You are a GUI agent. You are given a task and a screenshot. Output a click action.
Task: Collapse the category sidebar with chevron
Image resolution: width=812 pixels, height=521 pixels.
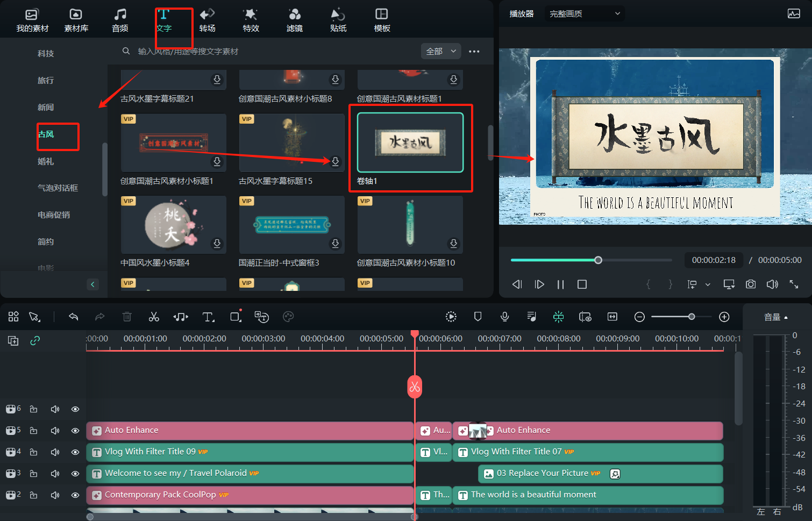coord(92,284)
